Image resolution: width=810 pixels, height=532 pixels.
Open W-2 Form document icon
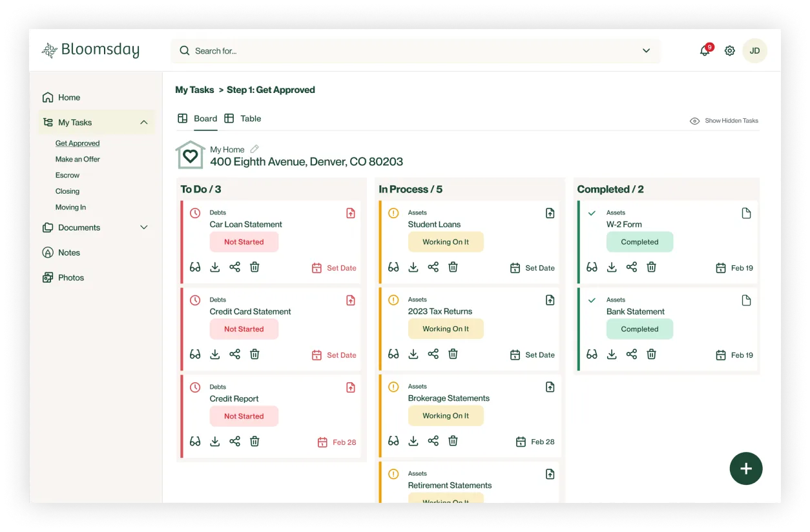coord(746,213)
